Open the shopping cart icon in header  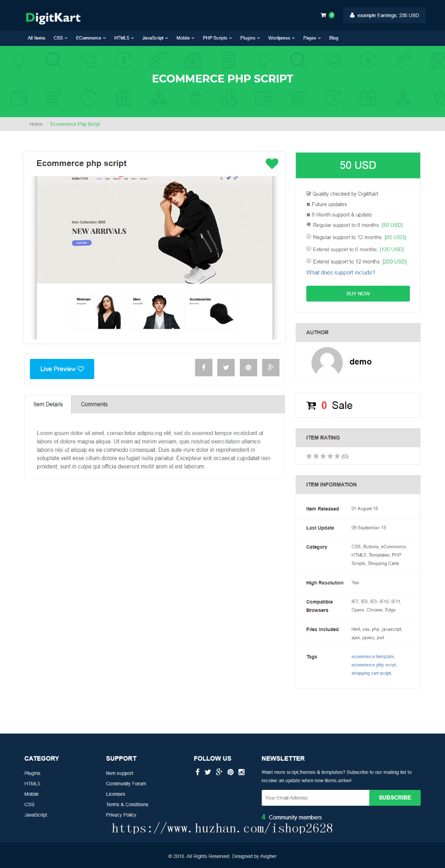tap(323, 15)
